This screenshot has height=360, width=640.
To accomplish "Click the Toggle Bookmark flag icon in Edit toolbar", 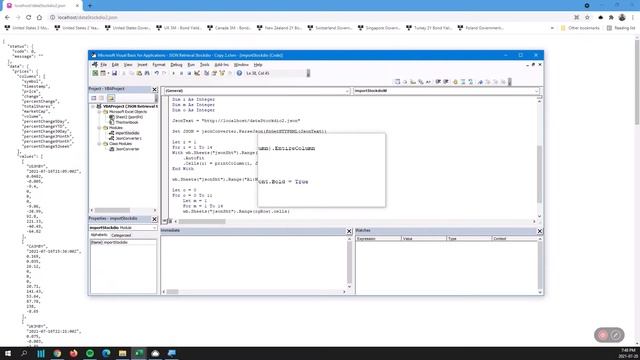I will point(481,82).
